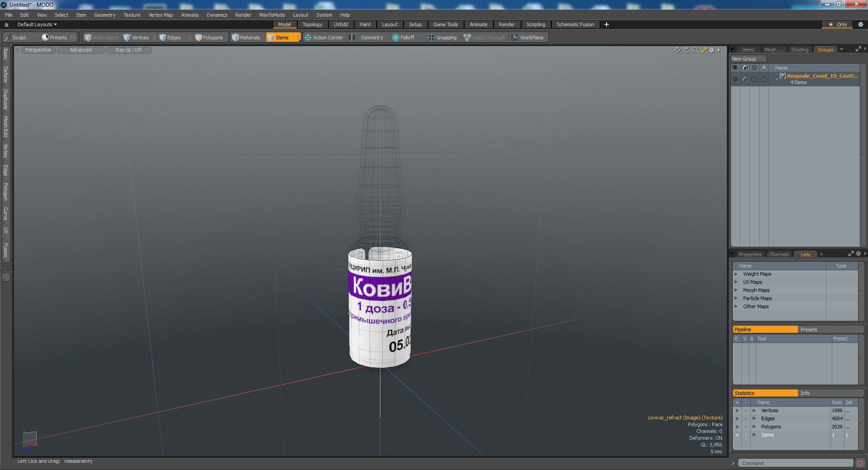This screenshot has height=470, width=868.
Task: Expand the Weight Maps list
Action: pyautogui.click(x=736, y=274)
